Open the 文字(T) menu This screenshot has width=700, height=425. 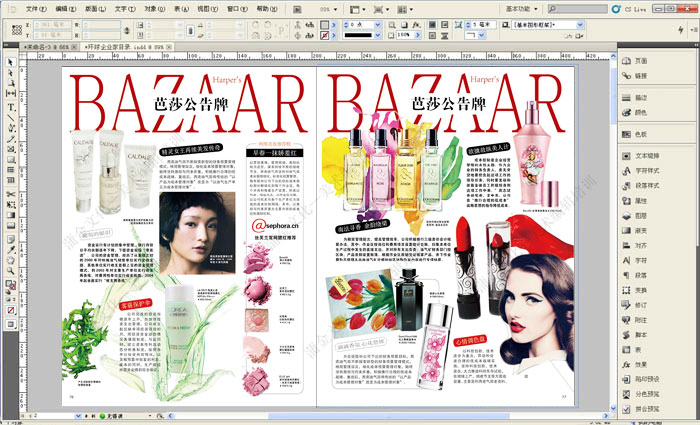tap(125, 9)
